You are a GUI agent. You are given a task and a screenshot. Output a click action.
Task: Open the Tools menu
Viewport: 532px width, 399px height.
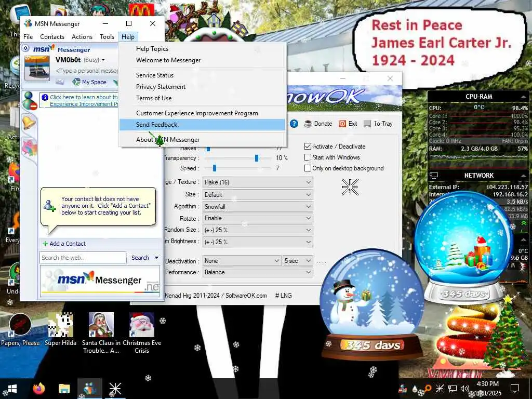(107, 37)
